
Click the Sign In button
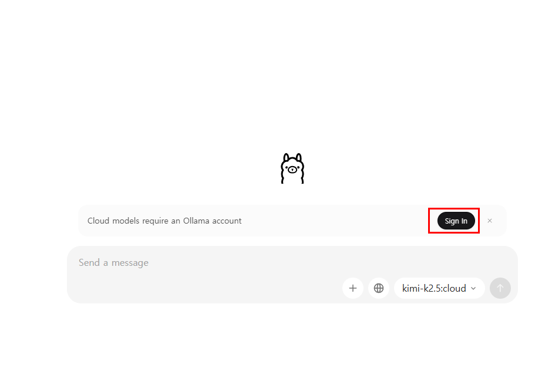point(456,221)
